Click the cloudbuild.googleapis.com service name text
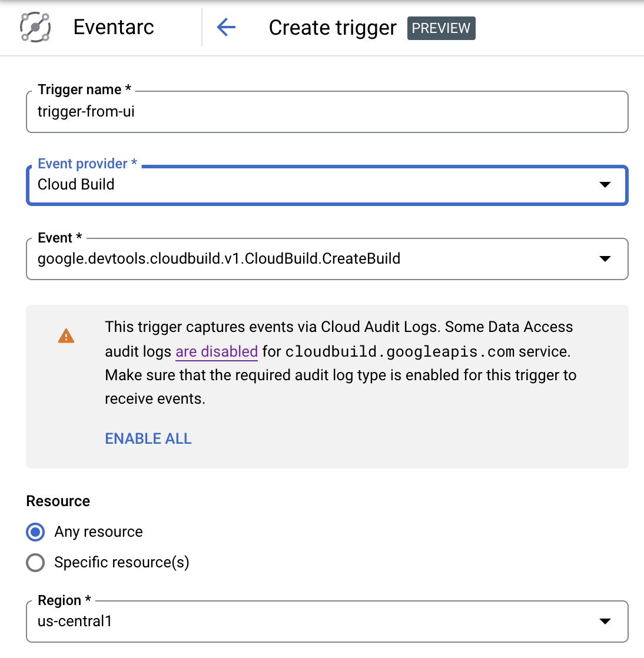The image size is (644, 658). (x=400, y=352)
